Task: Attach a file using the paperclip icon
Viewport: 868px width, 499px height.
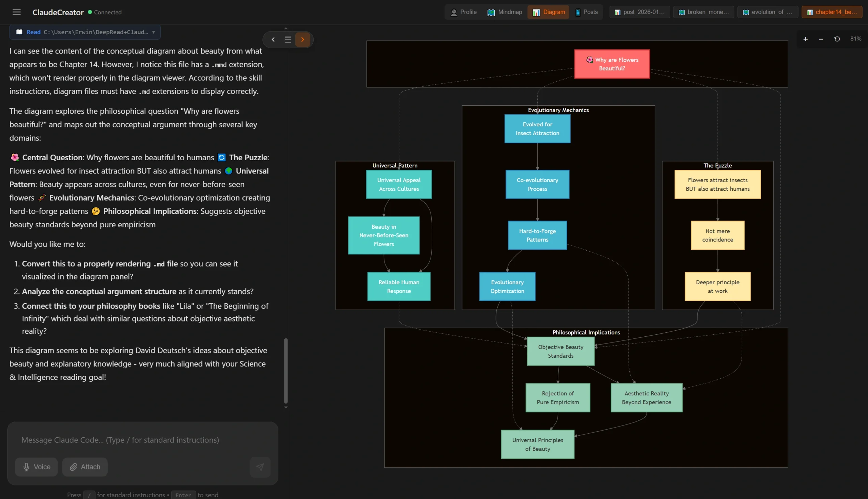Action: coord(84,467)
